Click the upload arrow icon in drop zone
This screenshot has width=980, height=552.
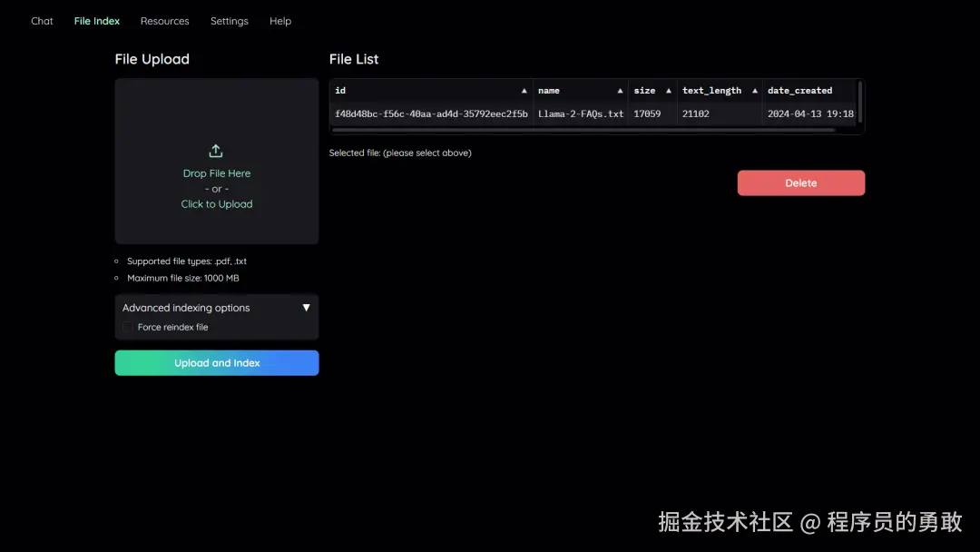click(x=215, y=151)
